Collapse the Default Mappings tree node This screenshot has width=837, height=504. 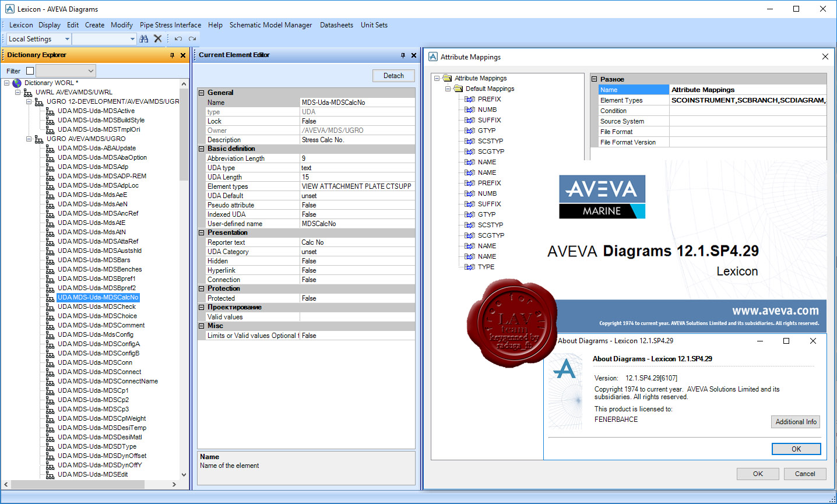[448, 89]
